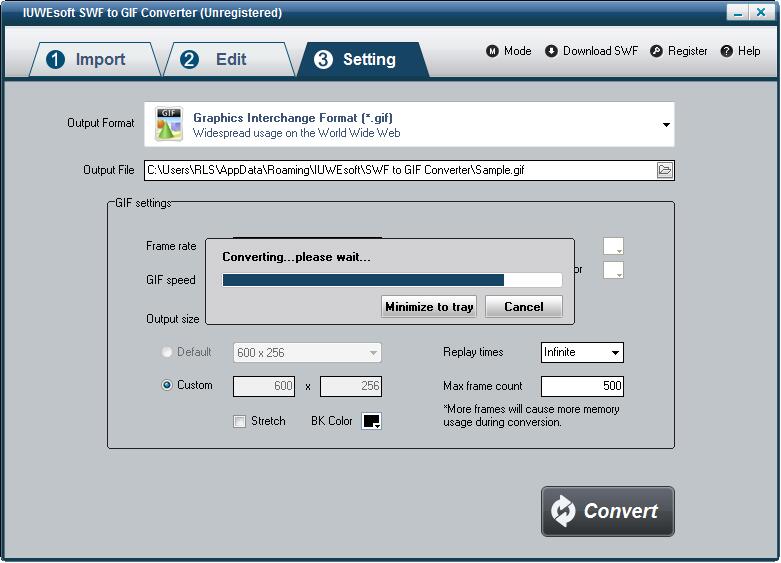Click the circled number 2 on Edit tab
The image size is (781, 563).
coord(189,59)
